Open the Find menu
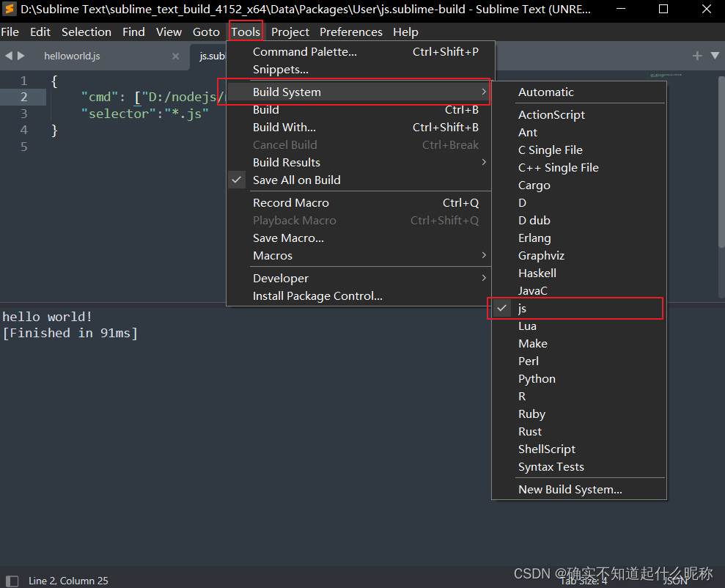The height and width of the screenshot is (588, 725). [133, 32]
